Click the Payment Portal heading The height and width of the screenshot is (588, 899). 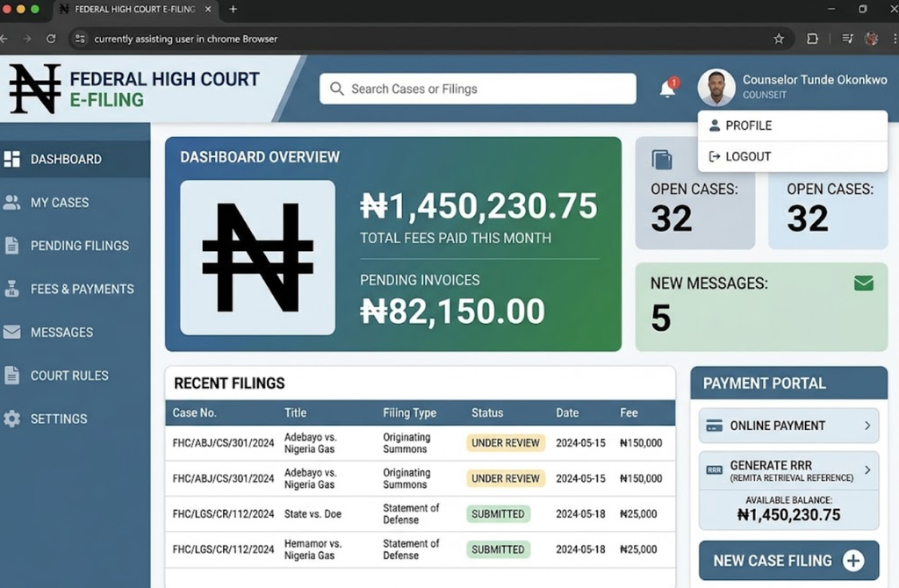(x=765, y=384)
